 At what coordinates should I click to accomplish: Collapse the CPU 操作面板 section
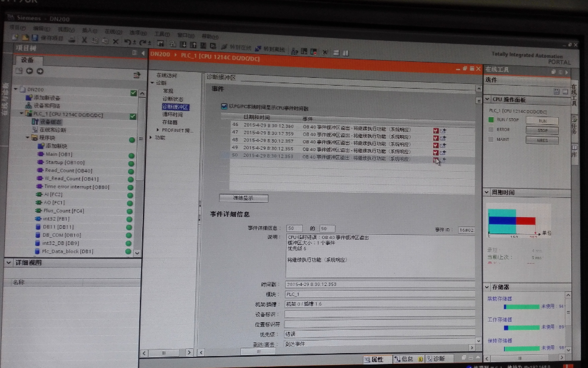487,99
